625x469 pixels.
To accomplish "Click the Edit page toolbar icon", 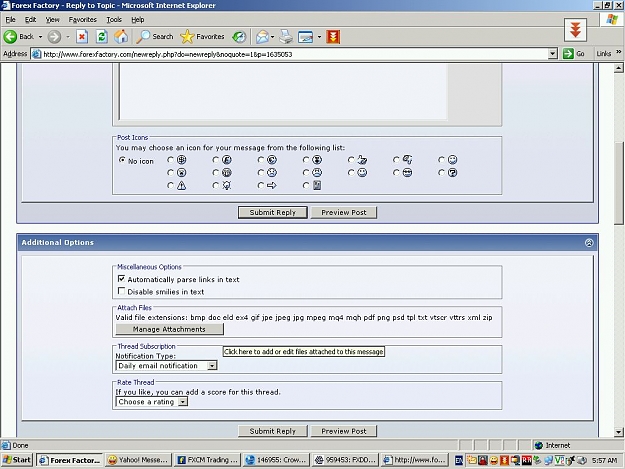I will pos(305,37).
